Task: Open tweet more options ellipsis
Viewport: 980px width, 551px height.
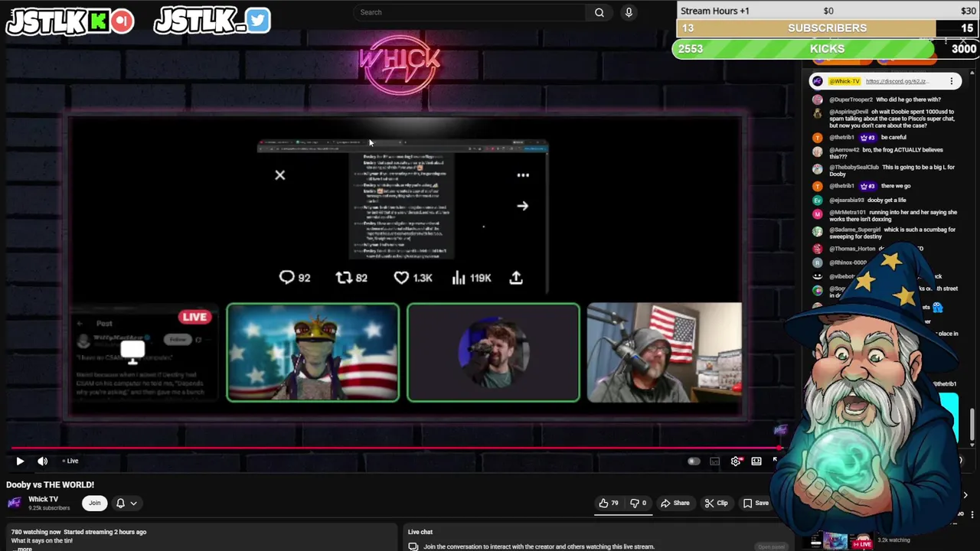Action: click(523, 175)
